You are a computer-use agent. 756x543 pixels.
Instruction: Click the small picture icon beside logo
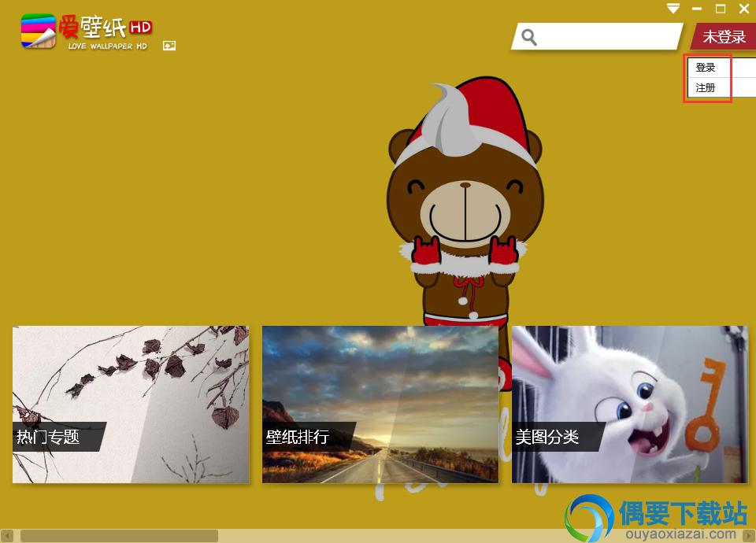coord(169,46)
